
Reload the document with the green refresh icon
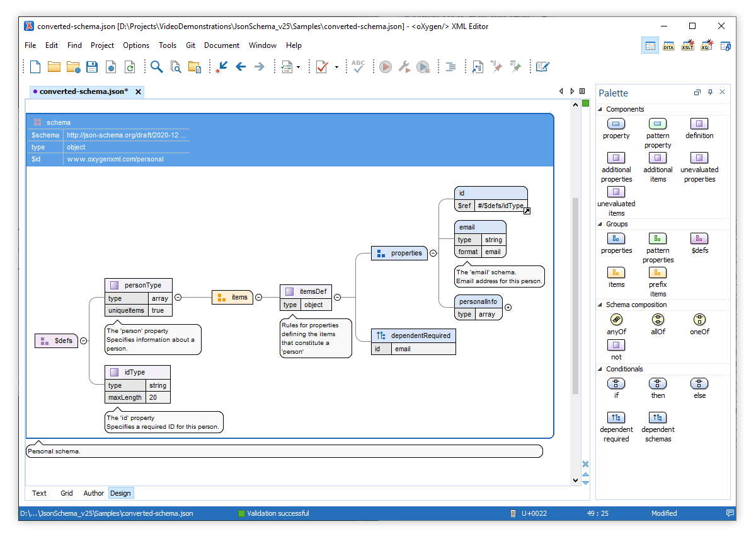[x=130, y=67]
